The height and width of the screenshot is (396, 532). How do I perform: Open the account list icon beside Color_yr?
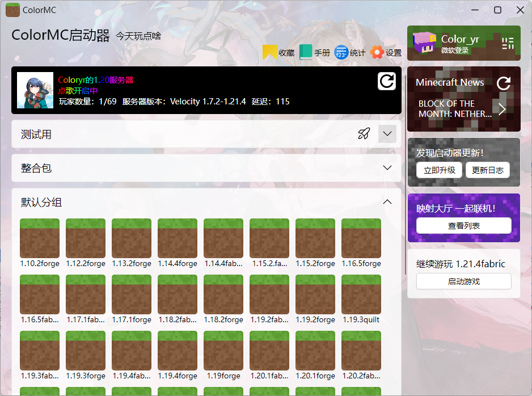coord(508,43)
